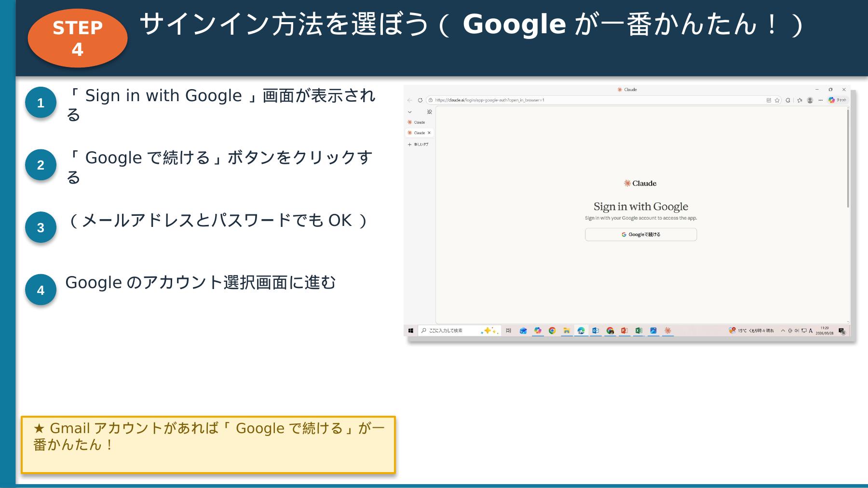Toggle the favorites star in the address bar
This screenshot has height=488, width=868.
(x=777, y=100)
